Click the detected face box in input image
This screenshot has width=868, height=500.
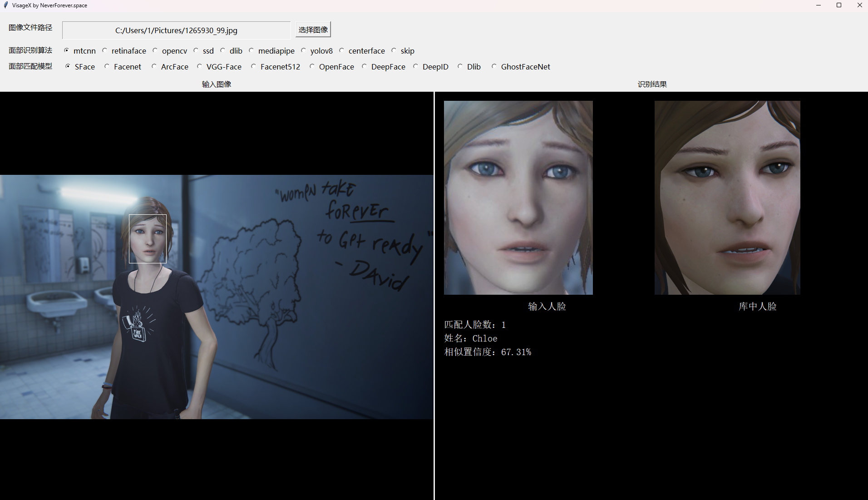(x=148, y=239)
